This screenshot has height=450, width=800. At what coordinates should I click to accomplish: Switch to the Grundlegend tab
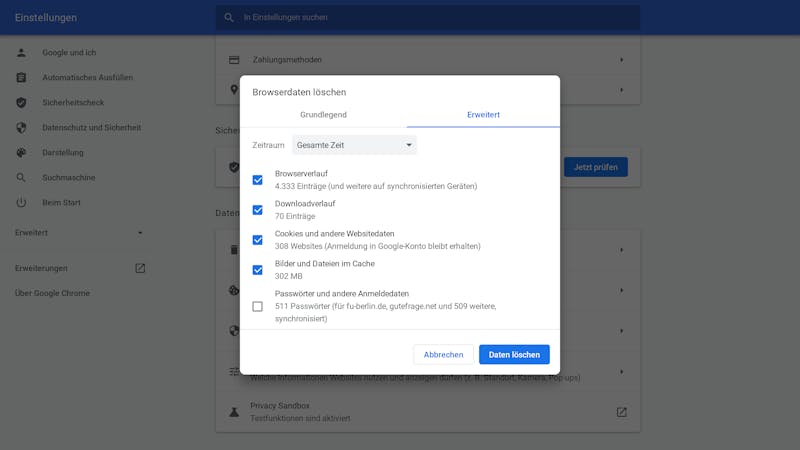323,115
